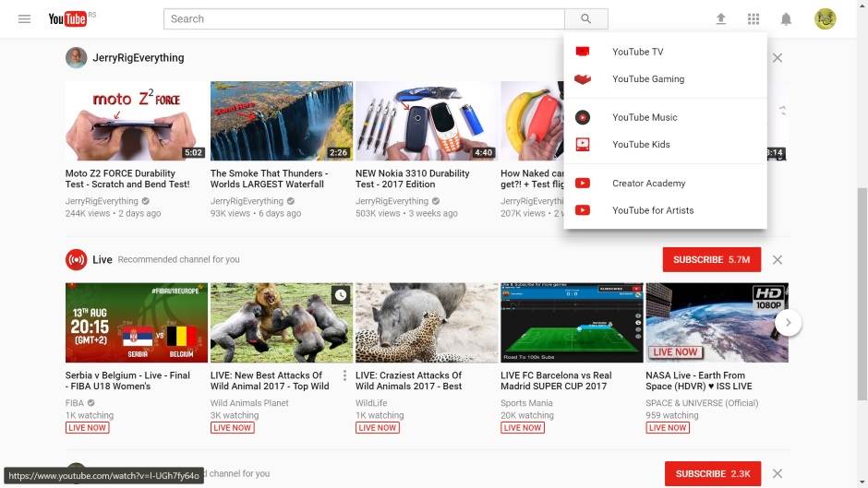The image size is (868, 488).
Task: Click the magnifier search button
Action: pos(585,18)
